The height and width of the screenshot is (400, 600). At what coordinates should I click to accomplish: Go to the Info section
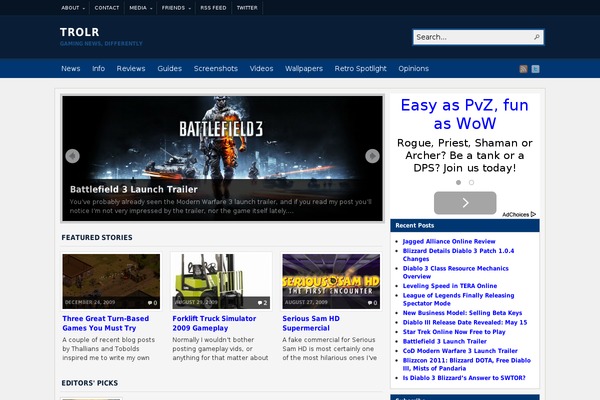click(x=98, y=69)
